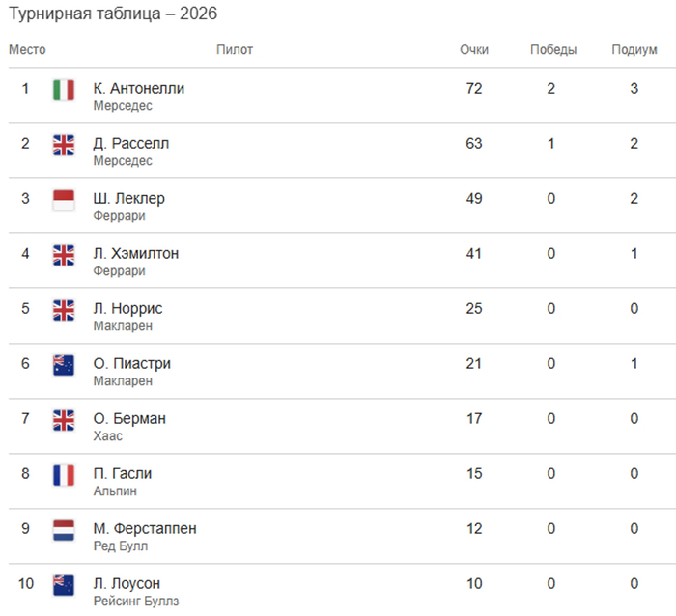Click the Очки column header

point(474,50)
